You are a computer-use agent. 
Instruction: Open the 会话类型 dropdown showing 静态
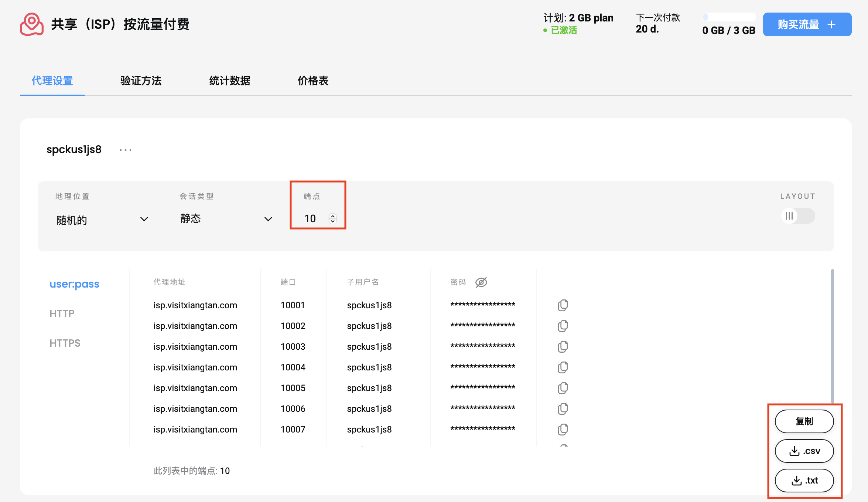(226, 219)
